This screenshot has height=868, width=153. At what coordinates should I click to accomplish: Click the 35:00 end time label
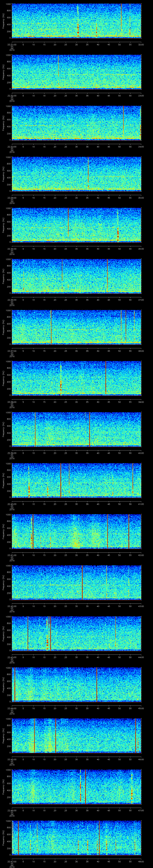(x=141, y=198)
